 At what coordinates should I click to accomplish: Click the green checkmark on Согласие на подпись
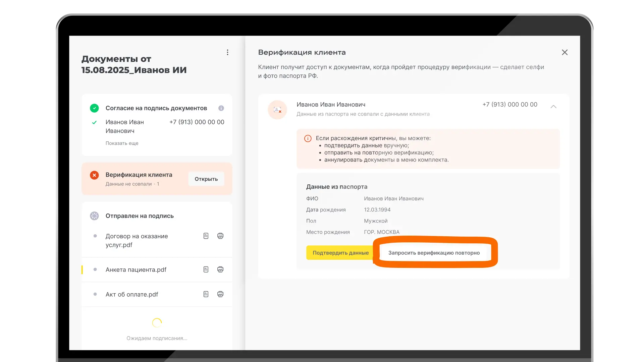click(94, 108)
